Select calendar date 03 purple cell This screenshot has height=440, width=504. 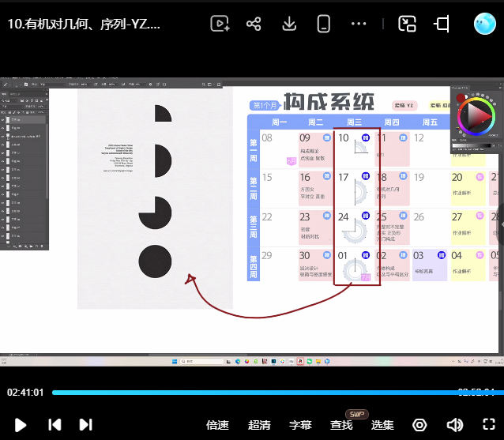(430, 265)
